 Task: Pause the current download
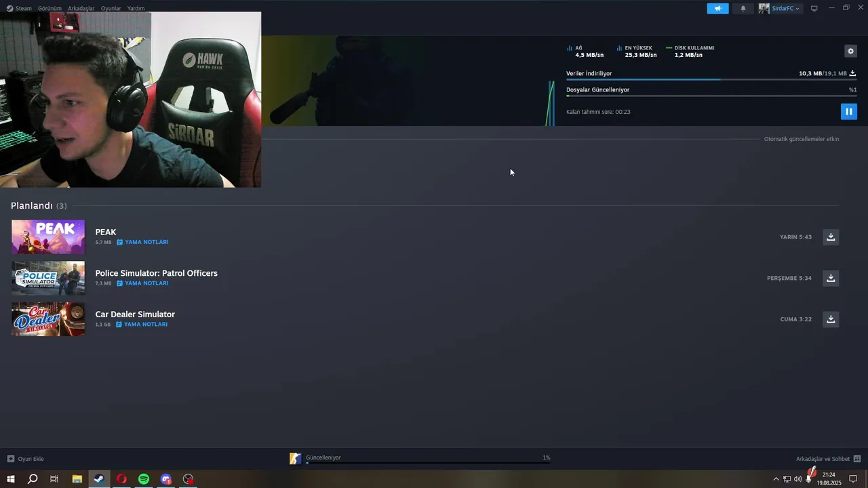pos(848,111)
